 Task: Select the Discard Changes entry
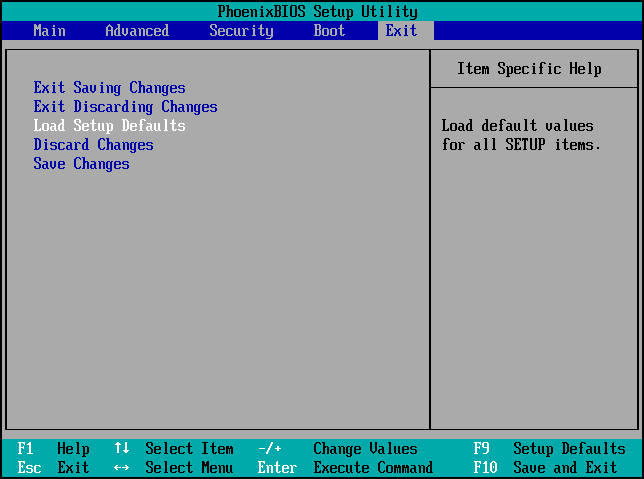point(93,145)
